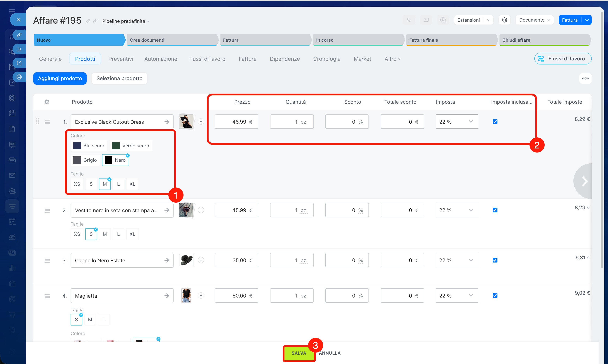Expand the Documento dropdown
The width and height of the screenshot is (608, 364).
point(534,20)
